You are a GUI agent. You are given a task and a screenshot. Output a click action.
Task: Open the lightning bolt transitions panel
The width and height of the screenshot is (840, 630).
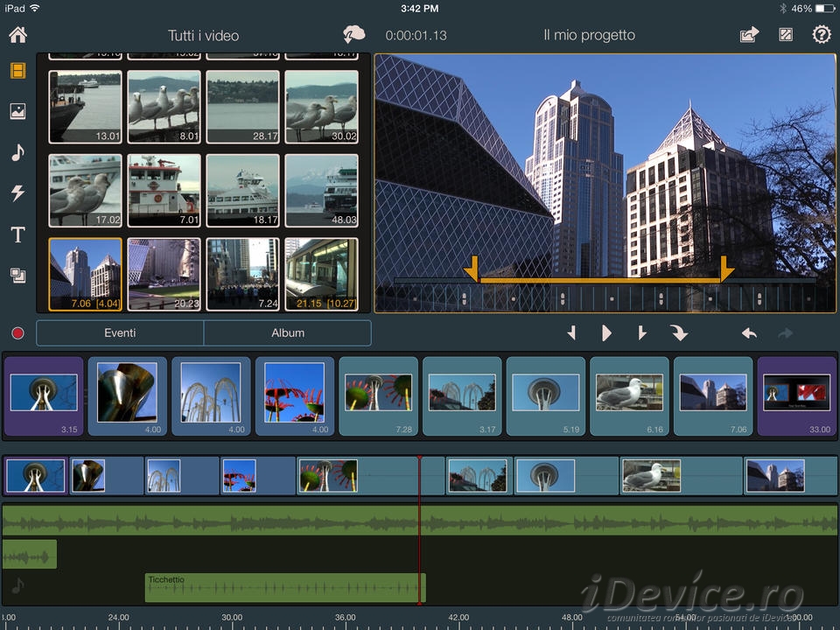(x=17, y=192)
